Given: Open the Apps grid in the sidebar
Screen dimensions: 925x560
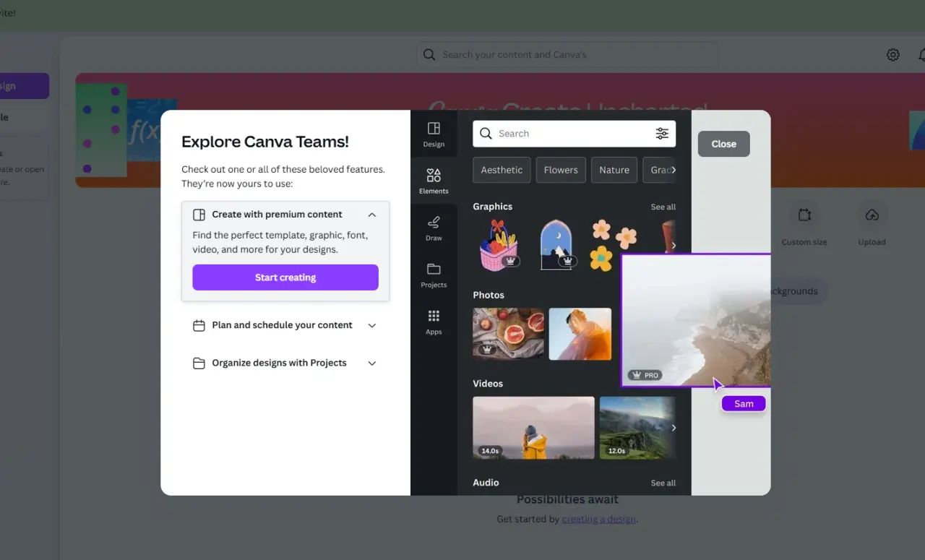Looking at the screenshot, I should click(x=434, y=322).
